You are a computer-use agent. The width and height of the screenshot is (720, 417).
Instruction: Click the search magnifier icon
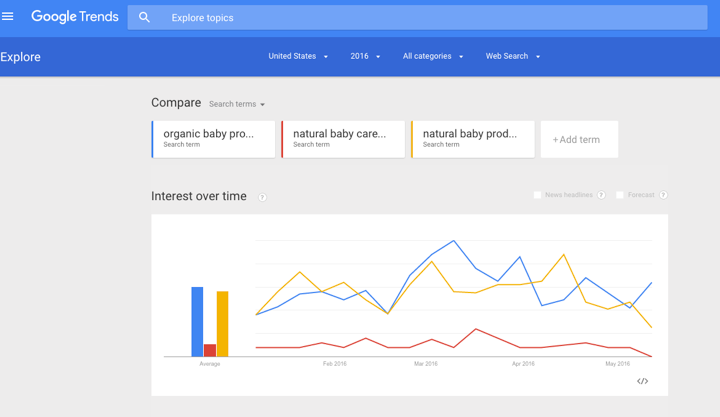point(144,17)
